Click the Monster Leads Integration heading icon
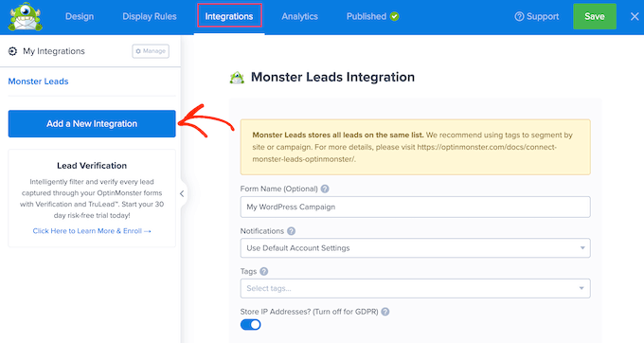This screenshot has width=644, height=343. point(237,78)
